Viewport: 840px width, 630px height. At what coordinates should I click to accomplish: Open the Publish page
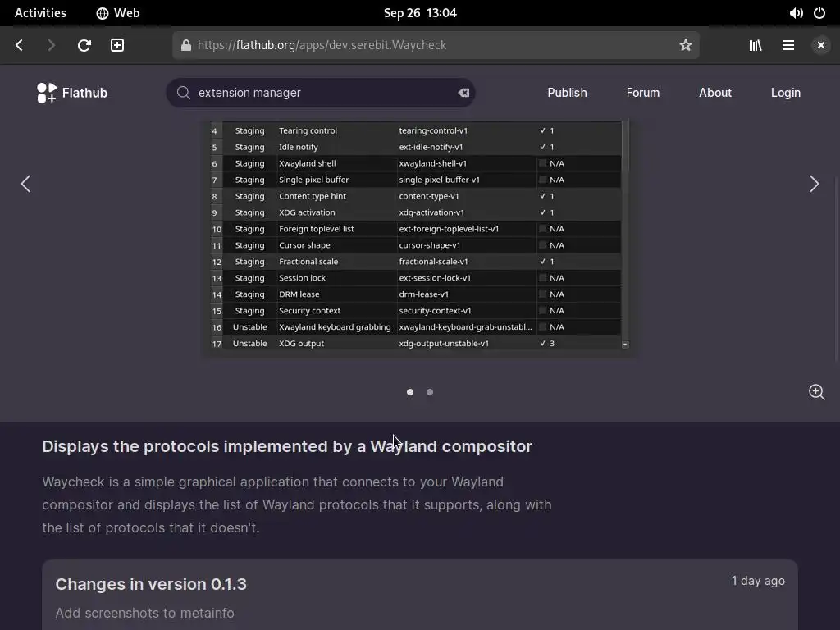coord(567,93)
